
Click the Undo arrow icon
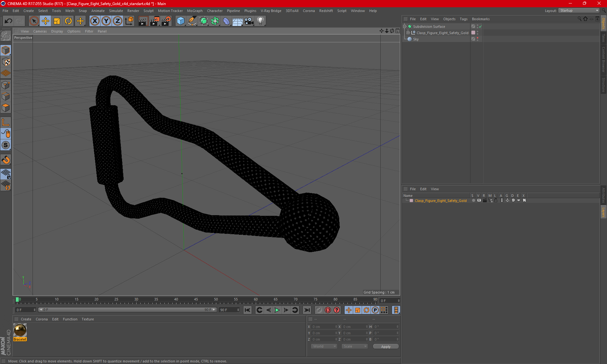pyautogui.click(x=9, y=21)
